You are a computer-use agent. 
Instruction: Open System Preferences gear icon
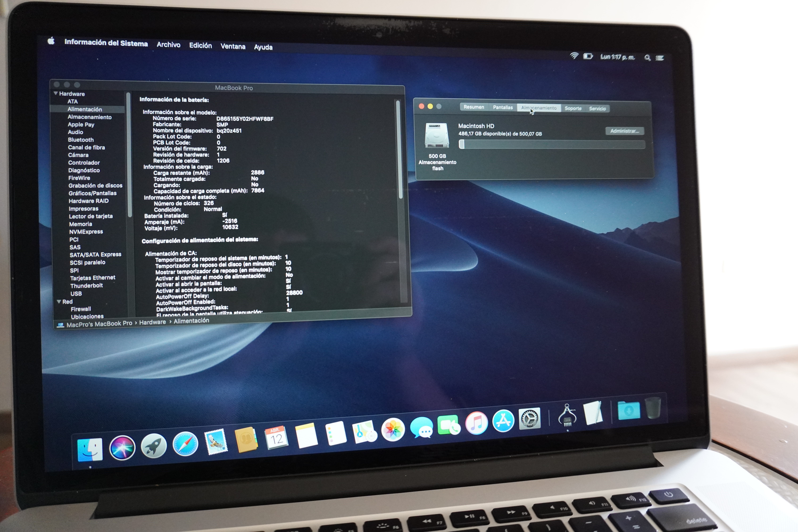coord(529,419)
